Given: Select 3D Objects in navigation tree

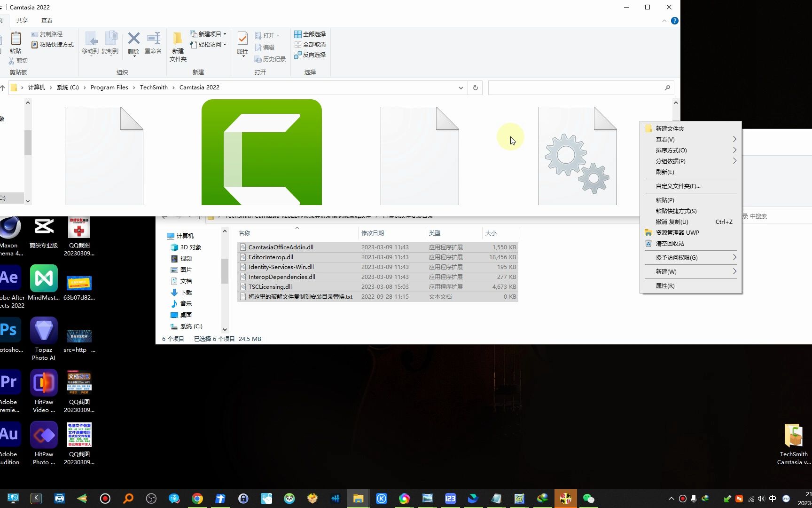Looking at the screenshot, I should [186, 247].
